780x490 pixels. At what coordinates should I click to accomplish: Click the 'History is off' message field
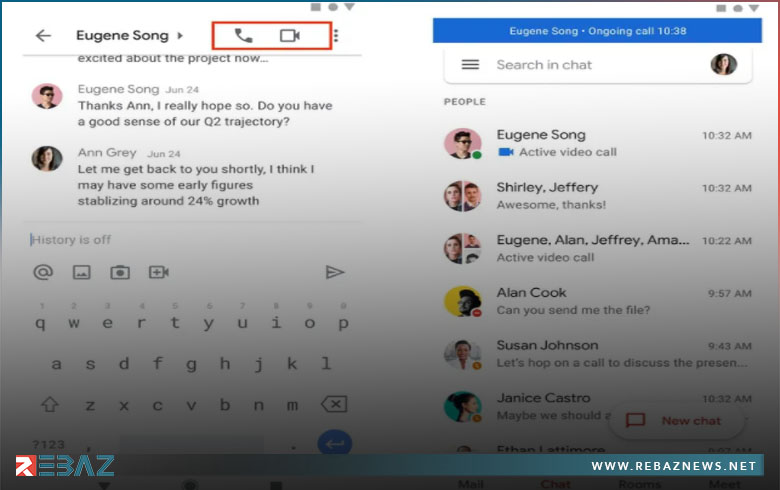[x=180, y=240]
